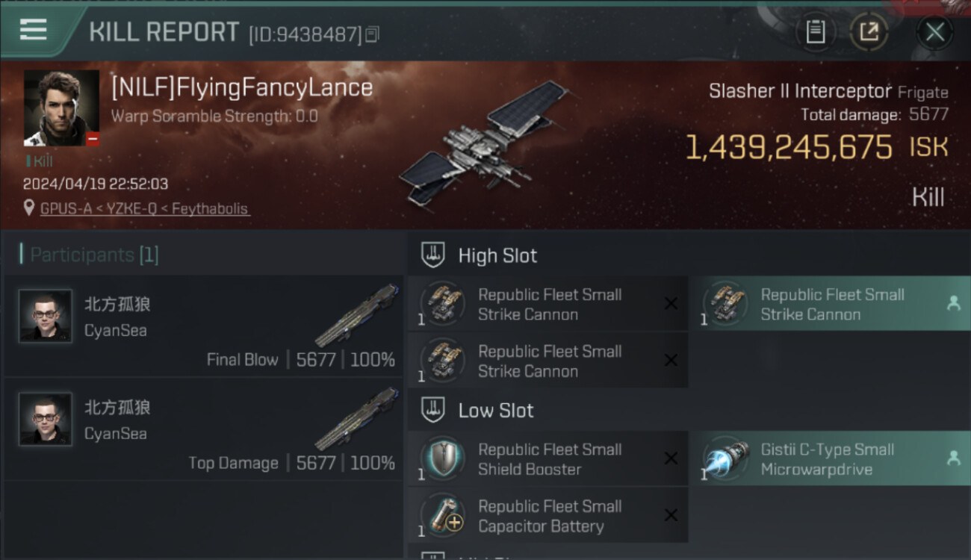Open the hamburger menu icon
971x560 pixels.
pyautogui.click(x=33, y=30)
